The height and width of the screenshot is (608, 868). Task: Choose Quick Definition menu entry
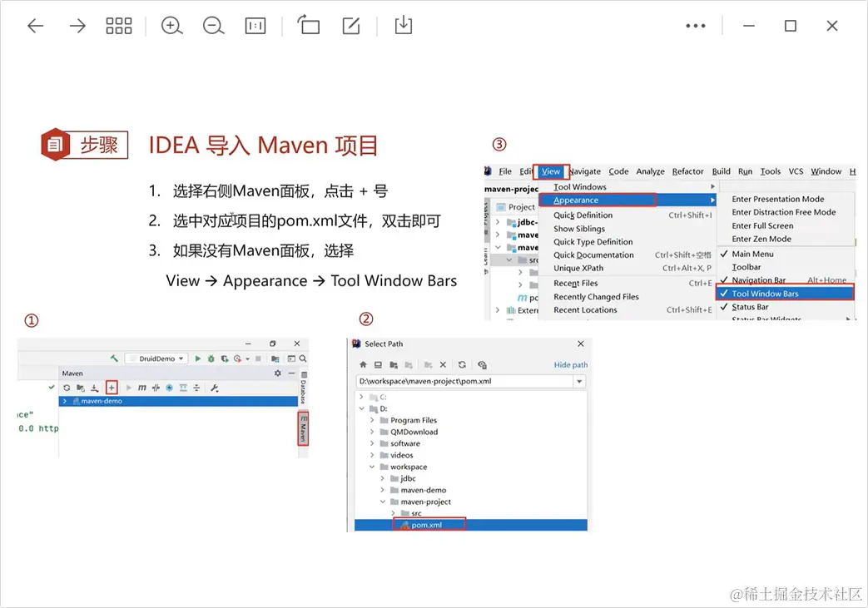[x=628, y=215]
